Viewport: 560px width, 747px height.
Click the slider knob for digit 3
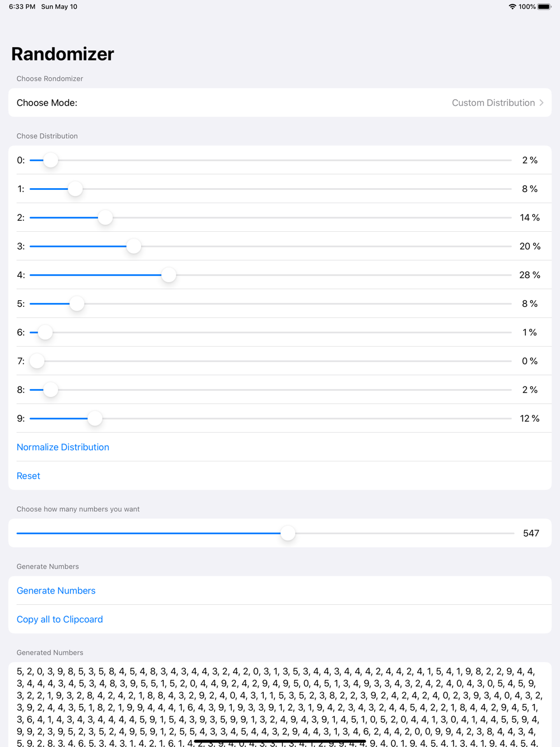(x=134, y=246)
